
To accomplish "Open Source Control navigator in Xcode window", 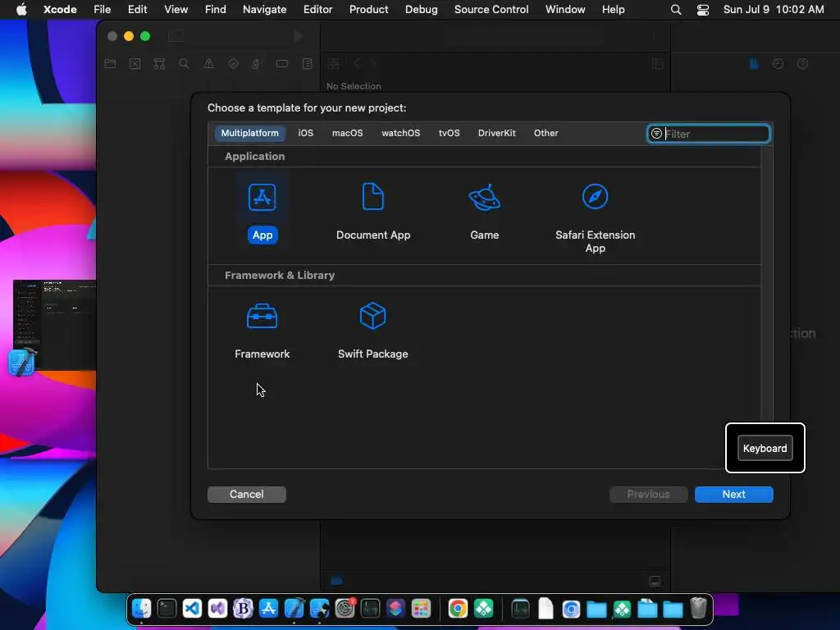I will tap(135, 64).
